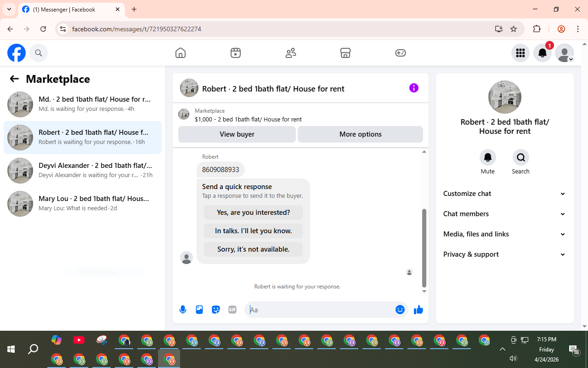Image resolution: width=588 pixels, height=368 pixels.
Task: Open the Video tab in the top navigation
Action: click(236, 53)
